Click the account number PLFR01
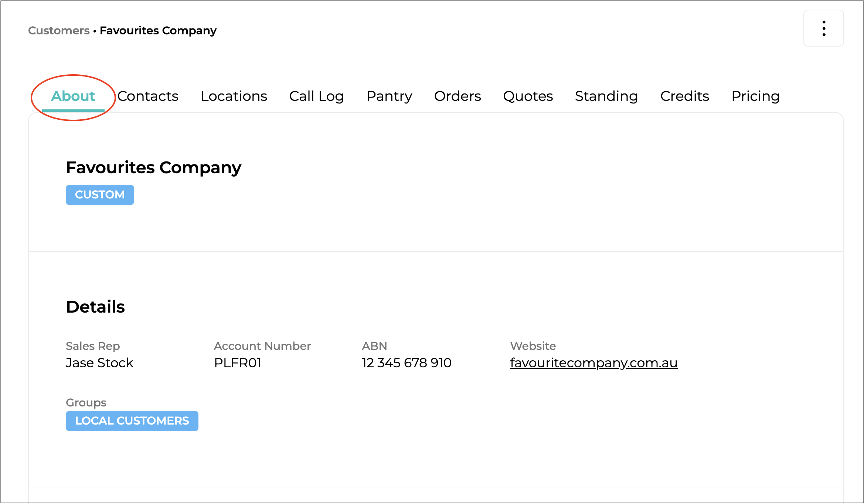Viewport: 864px width, 504px height. click(238, 363)
